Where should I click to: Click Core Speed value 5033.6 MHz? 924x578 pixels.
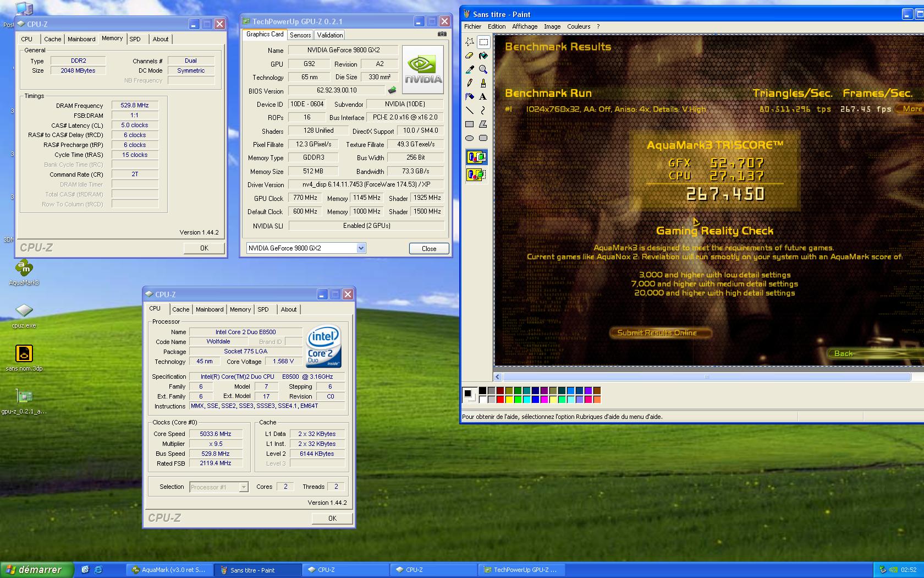216,434
